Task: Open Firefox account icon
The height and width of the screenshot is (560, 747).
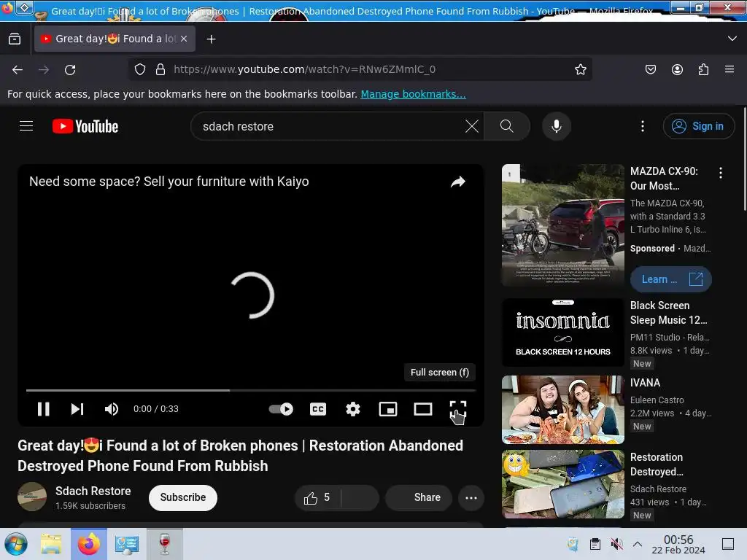Action: [x=677, y=69]
